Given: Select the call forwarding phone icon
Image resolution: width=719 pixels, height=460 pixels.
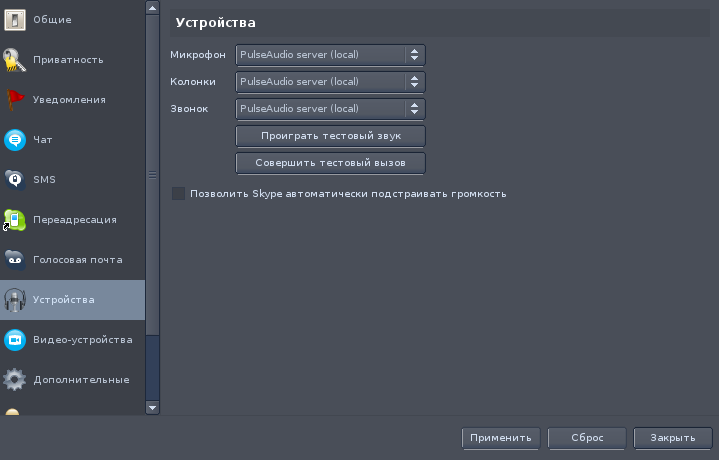Looking at the screenshot, I should (14, 220).
